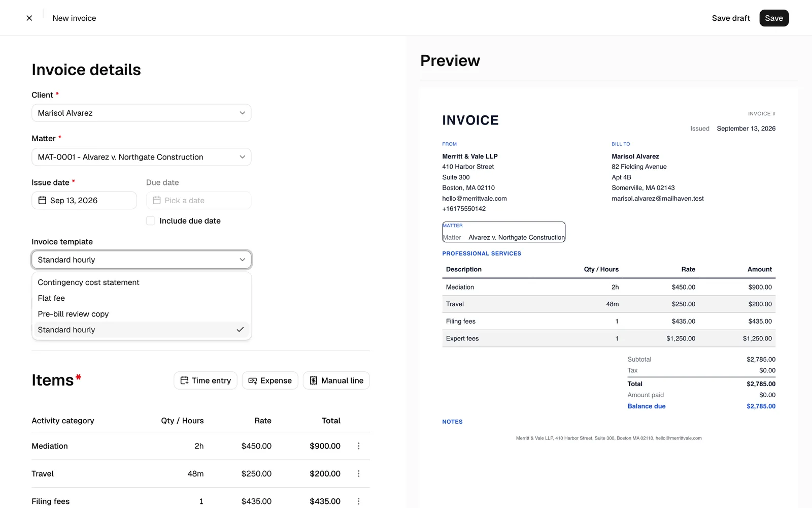Open the Issue date picker Sep 13, 2026

(x=84, y=201)
